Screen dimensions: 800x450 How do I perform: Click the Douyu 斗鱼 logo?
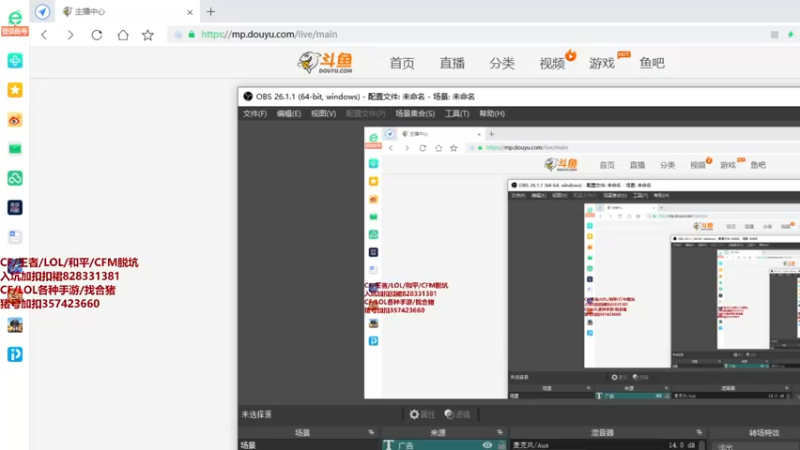[325, 63]
